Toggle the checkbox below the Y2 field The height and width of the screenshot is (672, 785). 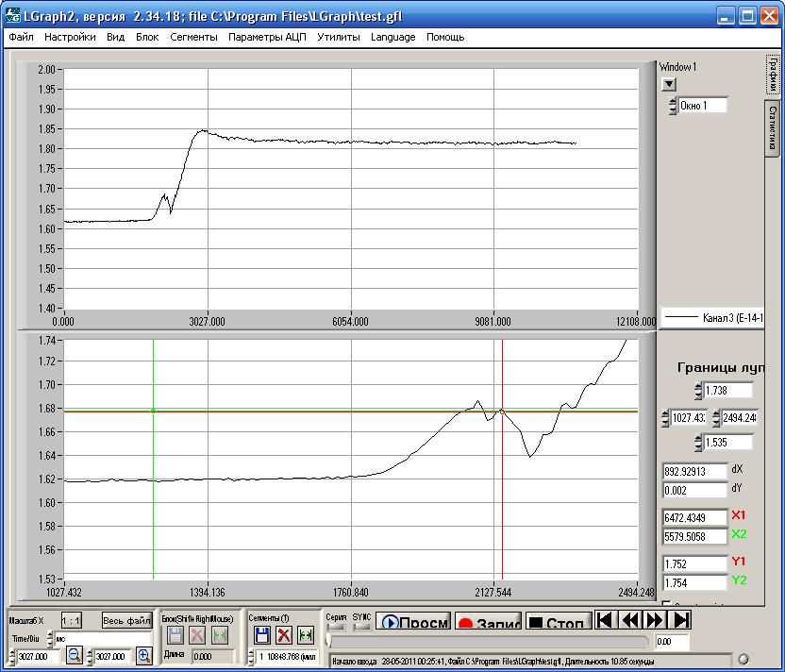(667, 604)
